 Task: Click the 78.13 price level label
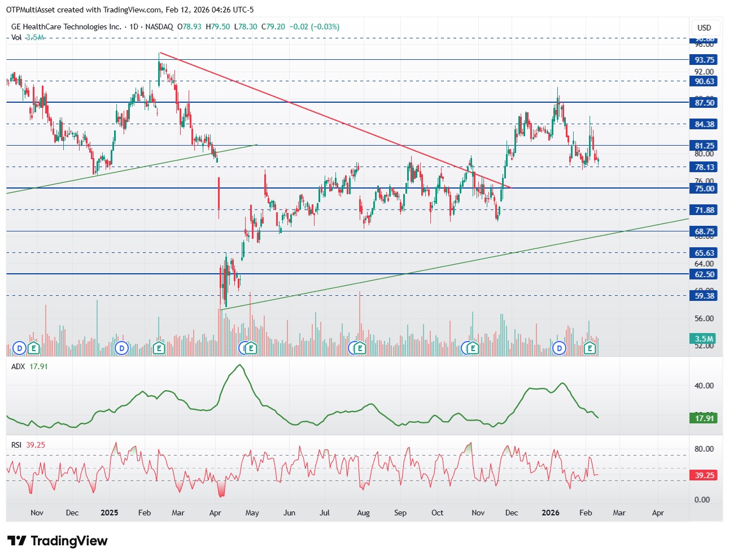tap(704, 167)
